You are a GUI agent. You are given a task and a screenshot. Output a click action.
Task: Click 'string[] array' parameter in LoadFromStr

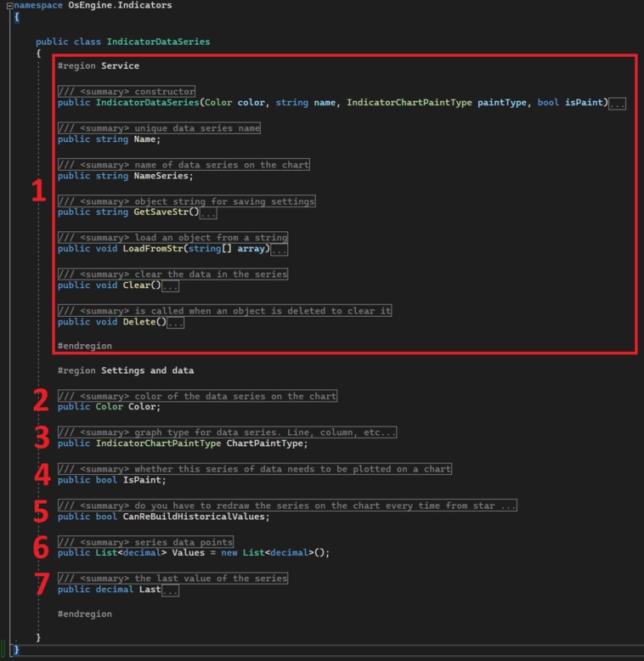pyautogui.click(x=226, y=249)
